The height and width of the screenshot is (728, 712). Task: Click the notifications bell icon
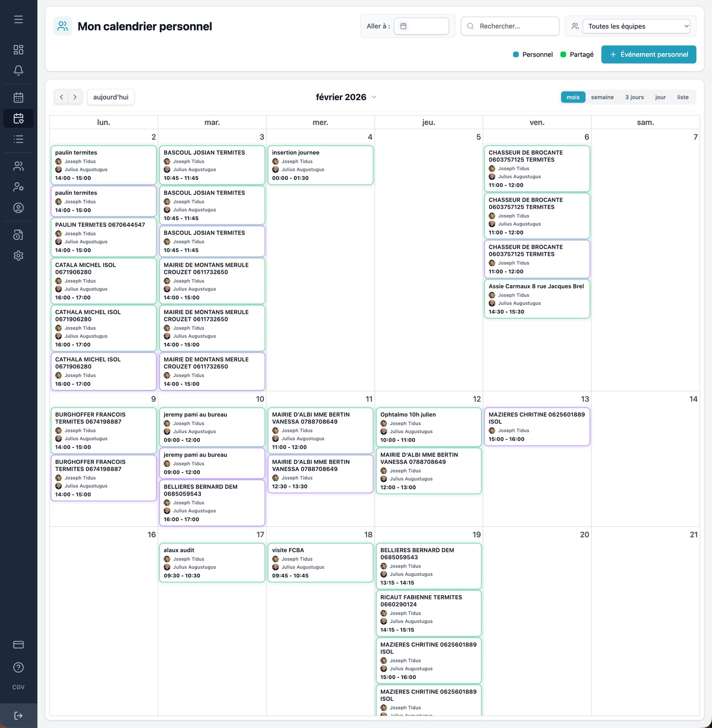pyautogui.click(x=18, y=71)
